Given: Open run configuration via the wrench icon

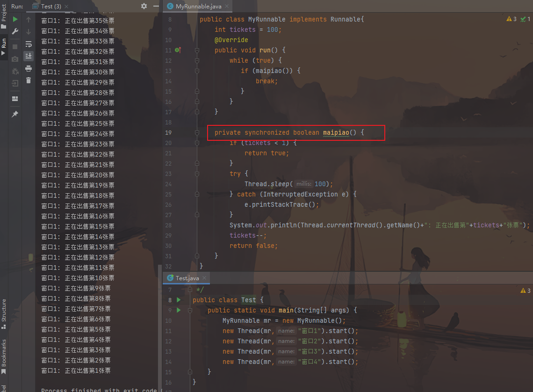Looking at the screenshot, I should (15, 31).
